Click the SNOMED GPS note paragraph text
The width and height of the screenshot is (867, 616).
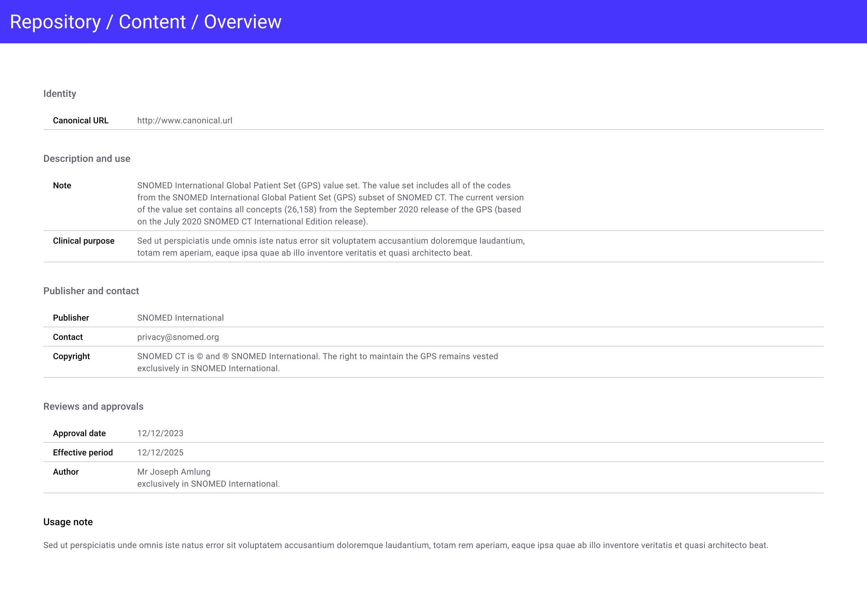tap(330, 203)
